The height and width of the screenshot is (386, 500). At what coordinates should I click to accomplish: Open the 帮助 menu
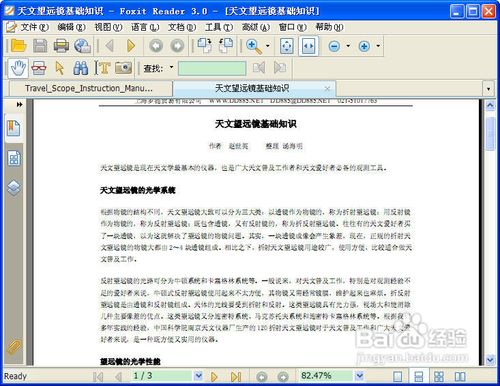coord(329,27)
